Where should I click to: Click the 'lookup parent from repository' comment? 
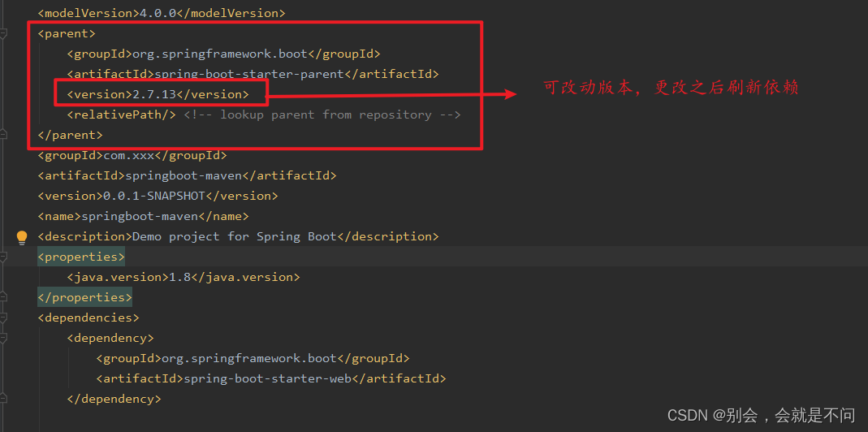pos(322,114)
